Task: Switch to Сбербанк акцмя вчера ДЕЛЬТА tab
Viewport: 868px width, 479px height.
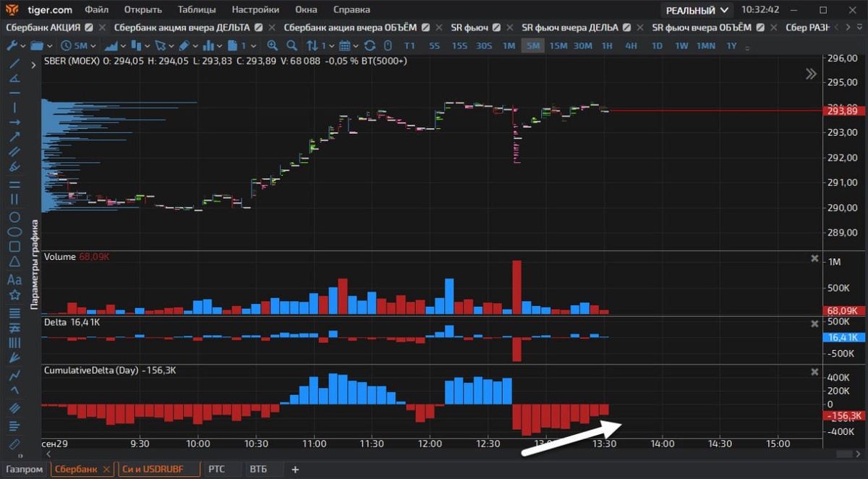Action: click(182, 27)
